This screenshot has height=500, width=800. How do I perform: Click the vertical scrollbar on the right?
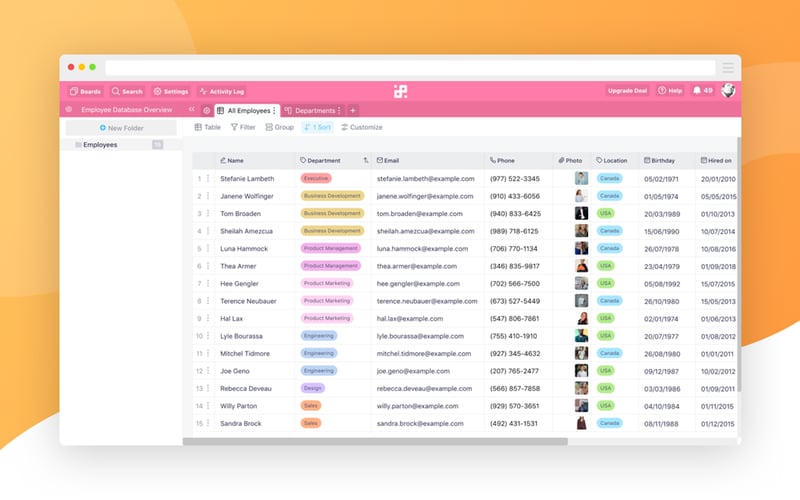739,264
